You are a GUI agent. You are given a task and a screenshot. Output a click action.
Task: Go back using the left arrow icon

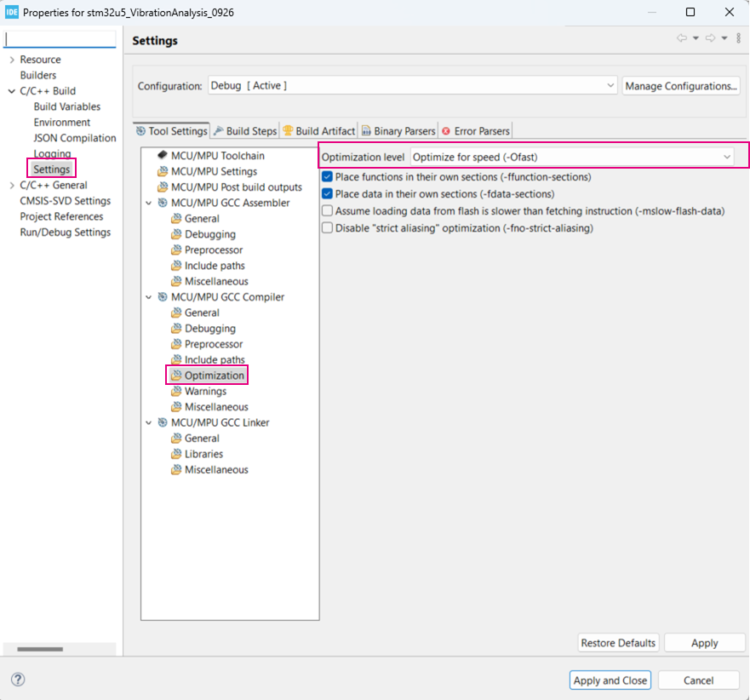(x=682, y=37)
